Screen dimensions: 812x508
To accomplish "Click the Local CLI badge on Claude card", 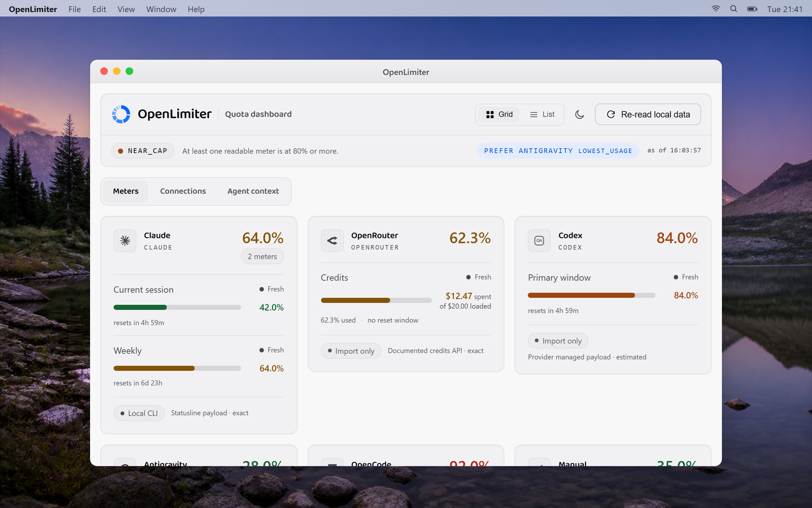I will point(139,413).
